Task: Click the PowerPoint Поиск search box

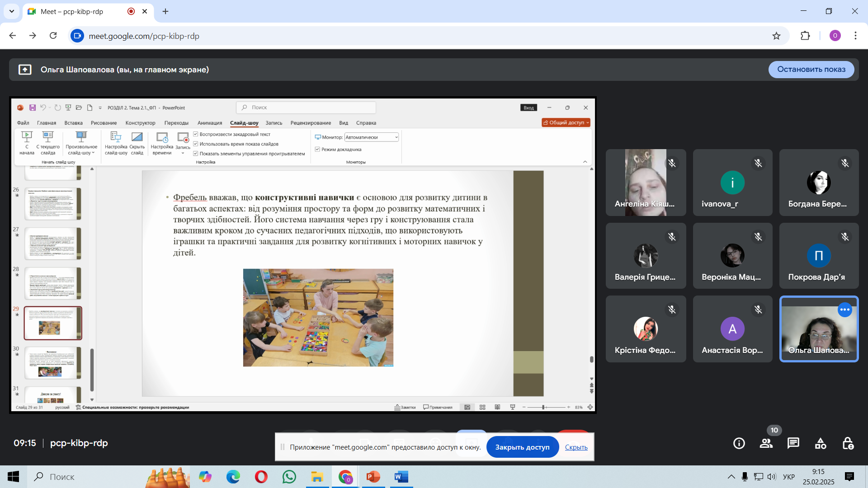Action: 306,108
